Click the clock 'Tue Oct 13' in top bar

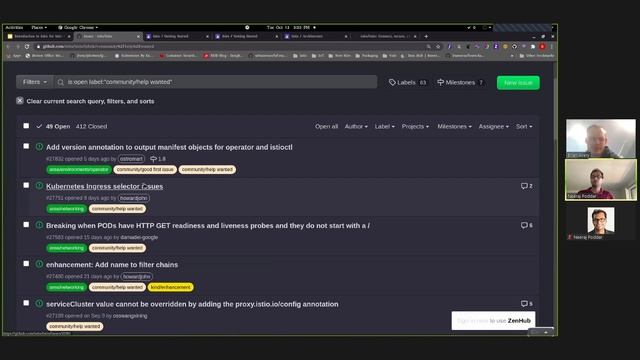coord(288,27)
